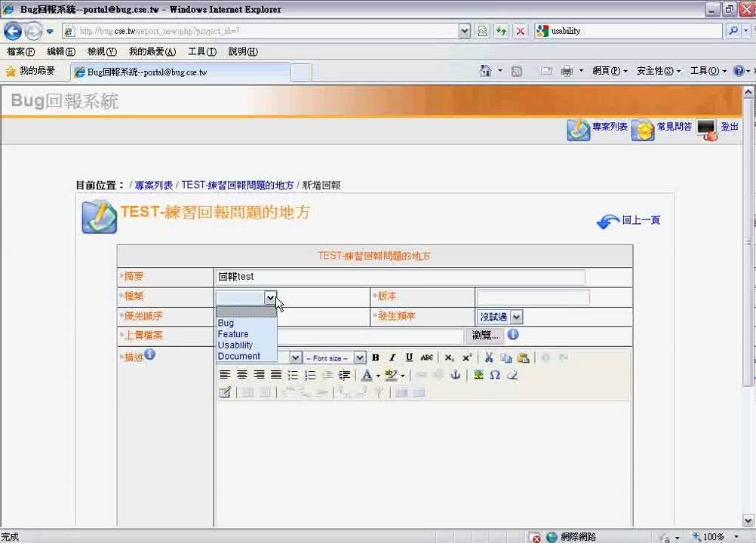This screenshot has width=756, height=543.
Task: Go back in Internet Explorer
Action: point(13,32)
